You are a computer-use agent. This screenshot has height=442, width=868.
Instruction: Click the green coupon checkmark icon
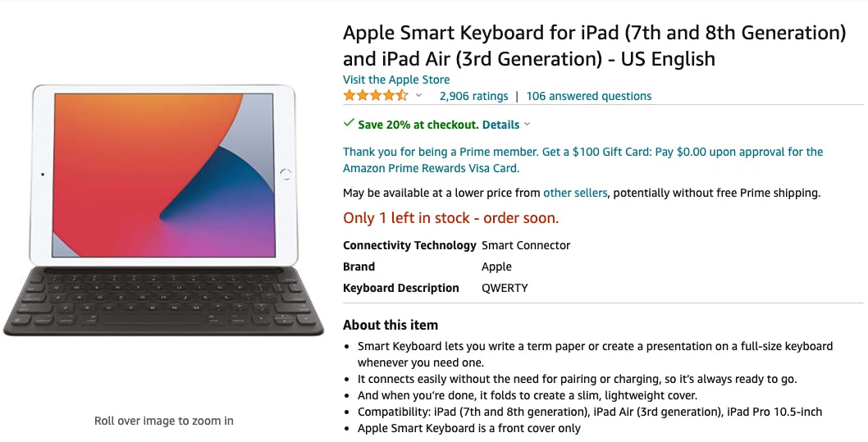pyautogui.click(x=349, y=124)
